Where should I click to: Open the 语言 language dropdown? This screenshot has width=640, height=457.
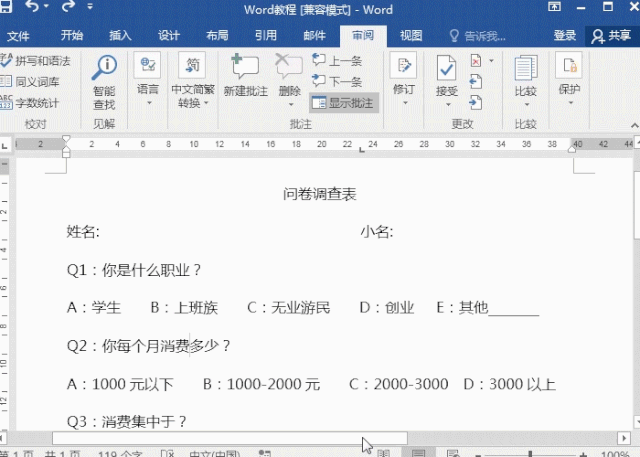coord(147,80)
